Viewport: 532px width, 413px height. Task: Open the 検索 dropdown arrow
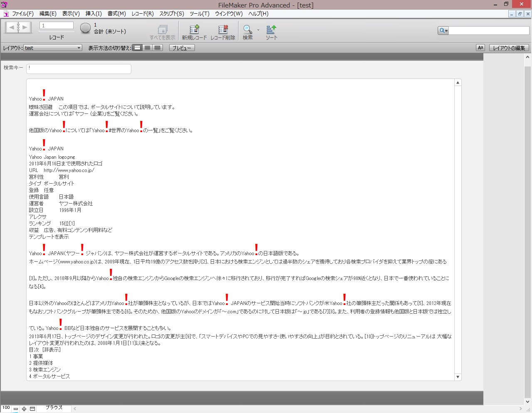pyautogui.click(x=258, y=30)
